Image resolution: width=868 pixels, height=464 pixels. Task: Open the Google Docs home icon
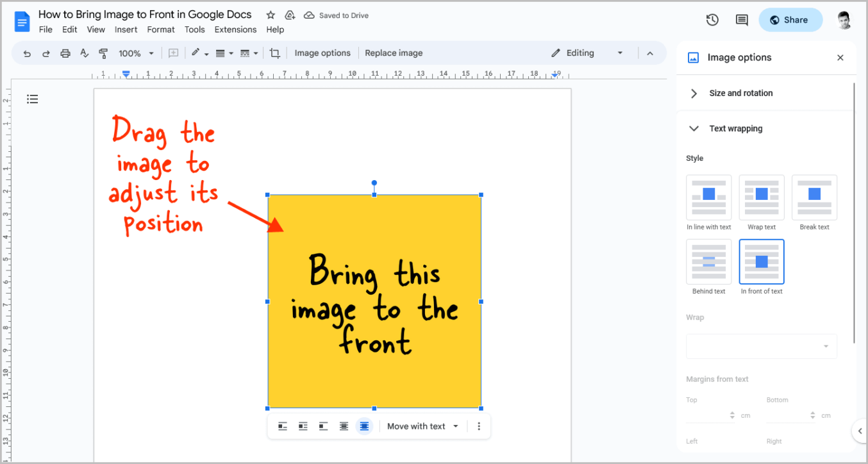[x=22, y=21]
